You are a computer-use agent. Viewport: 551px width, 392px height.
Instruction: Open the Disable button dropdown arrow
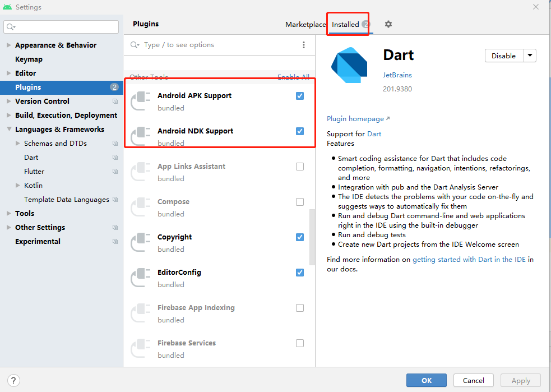click(530, 56)
